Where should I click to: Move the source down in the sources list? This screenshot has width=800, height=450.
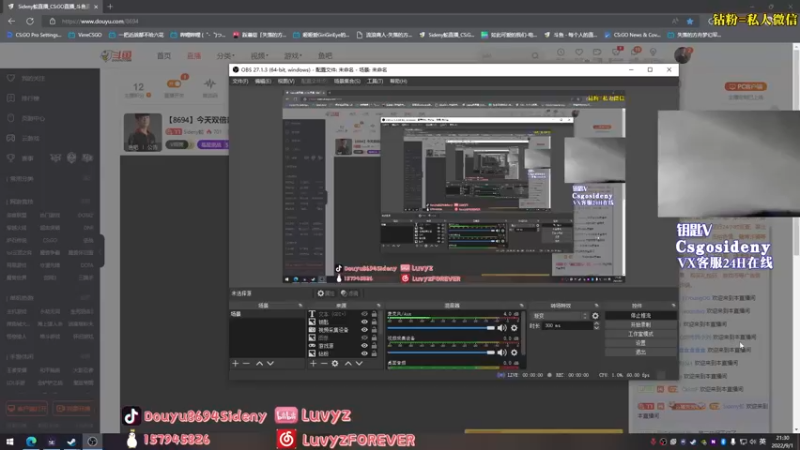point(359,363)
